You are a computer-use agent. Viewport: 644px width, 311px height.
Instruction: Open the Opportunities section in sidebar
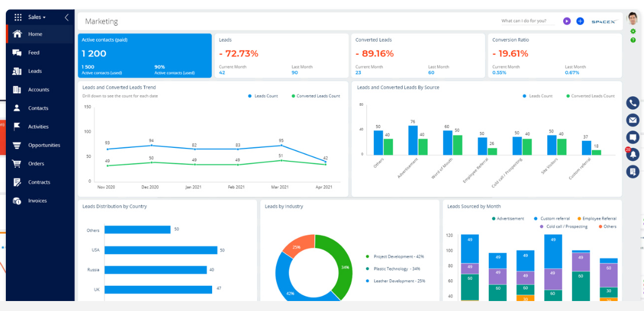(44, 145)
